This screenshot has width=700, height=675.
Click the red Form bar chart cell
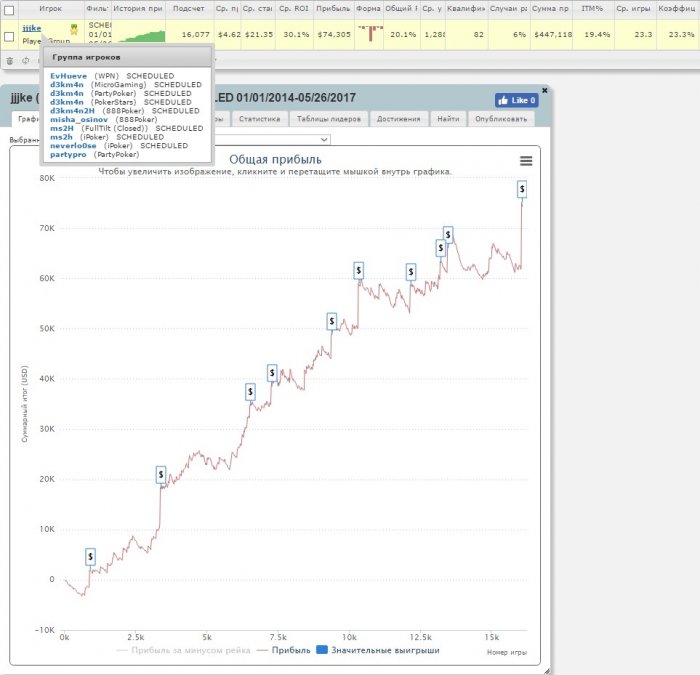click(370, 33)
